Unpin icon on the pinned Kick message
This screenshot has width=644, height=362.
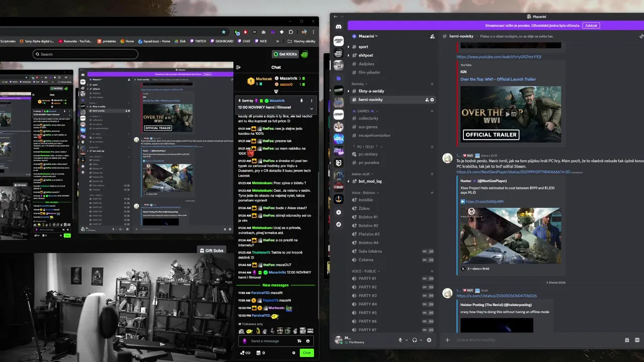tap(301, 101)
